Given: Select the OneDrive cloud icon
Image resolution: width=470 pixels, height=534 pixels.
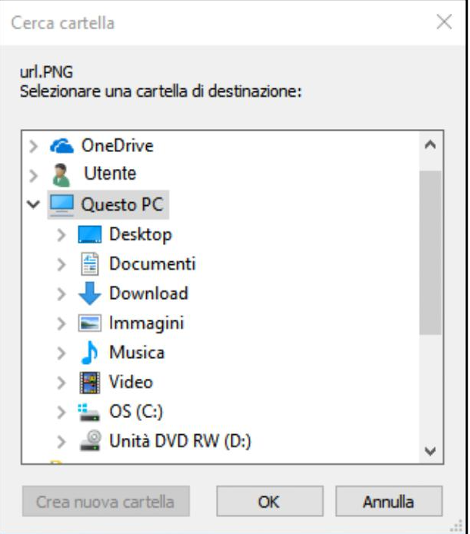Looking at the screenshot, I should tap(62, 146).
